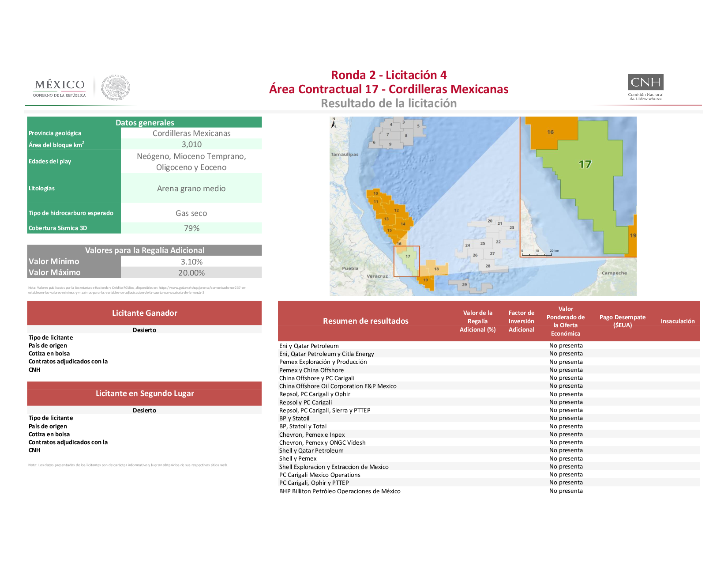Click 'PC Carigali Mexico Operations' row
The image size is (728, 563).
pyautogui.click(x=489, y=475)
